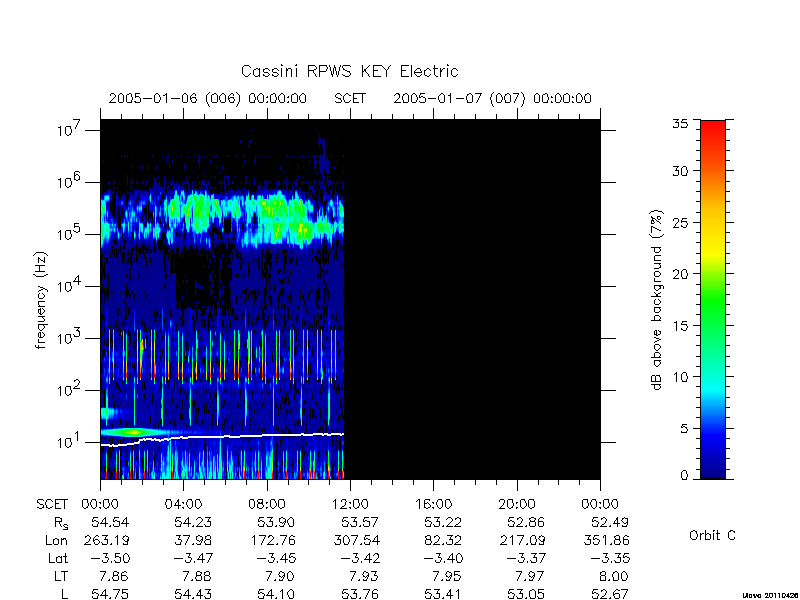Click the color bar tick value '30'
Image resolution: width=800 pixels, height=600 pixels.
click(x=680, y=171)
